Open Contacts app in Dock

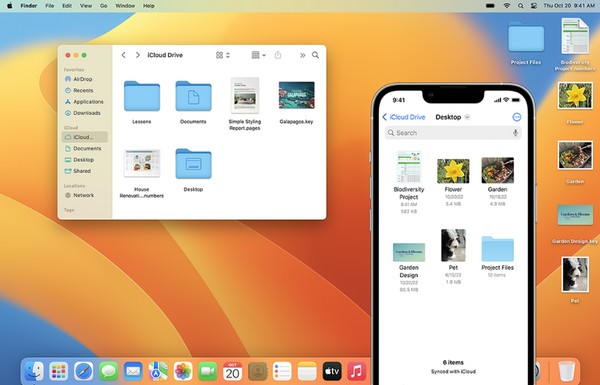tap(258, 371)
